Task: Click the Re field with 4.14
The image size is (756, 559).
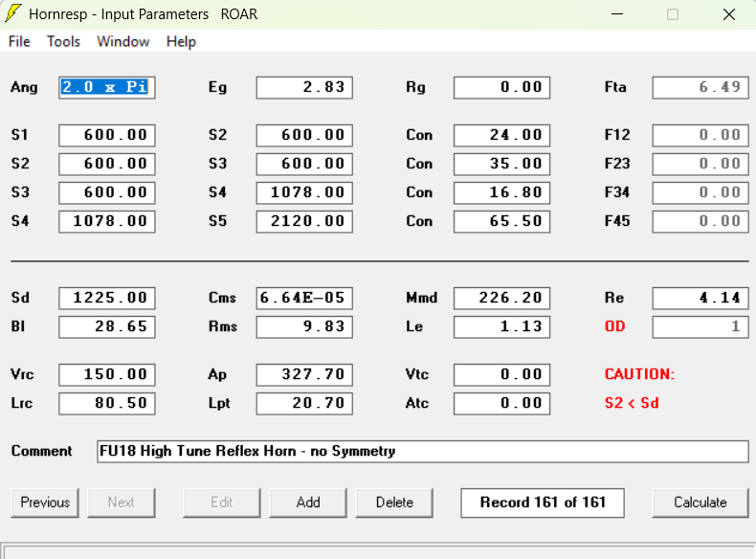Action: (x=700, y=298)
